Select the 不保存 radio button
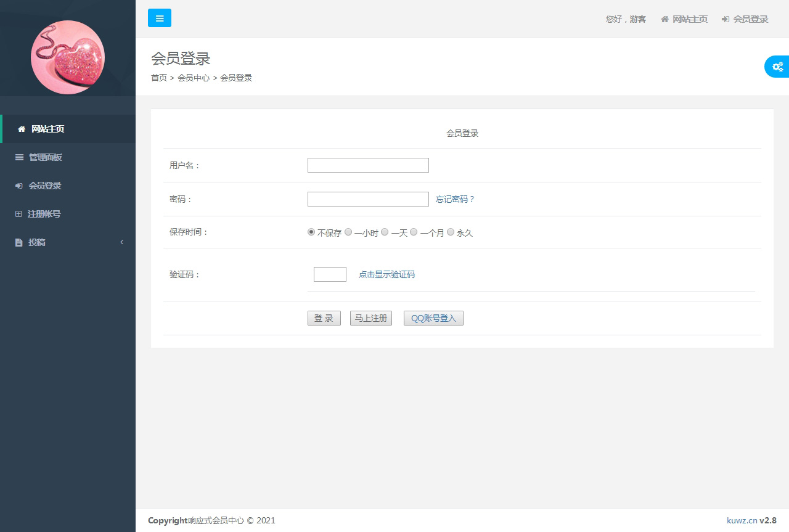The width and height of the screenshot is (789, 532). click(x=311, y=232)
